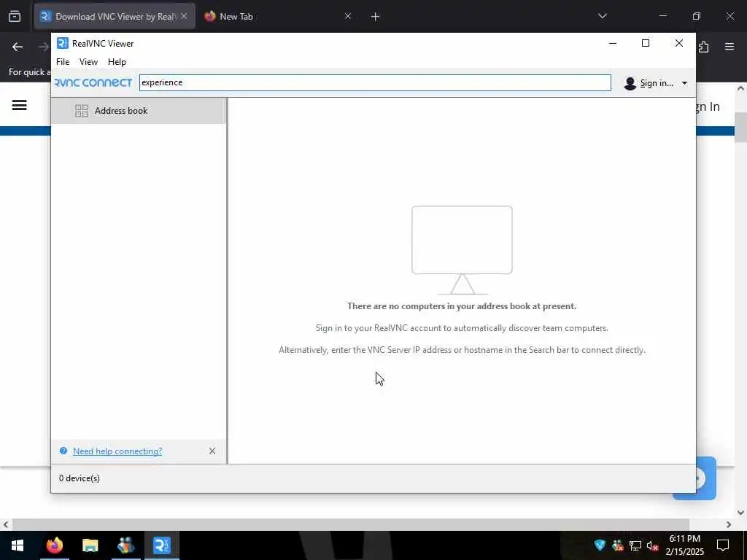Switch to the New Tab browser tab

click(278, 16)
